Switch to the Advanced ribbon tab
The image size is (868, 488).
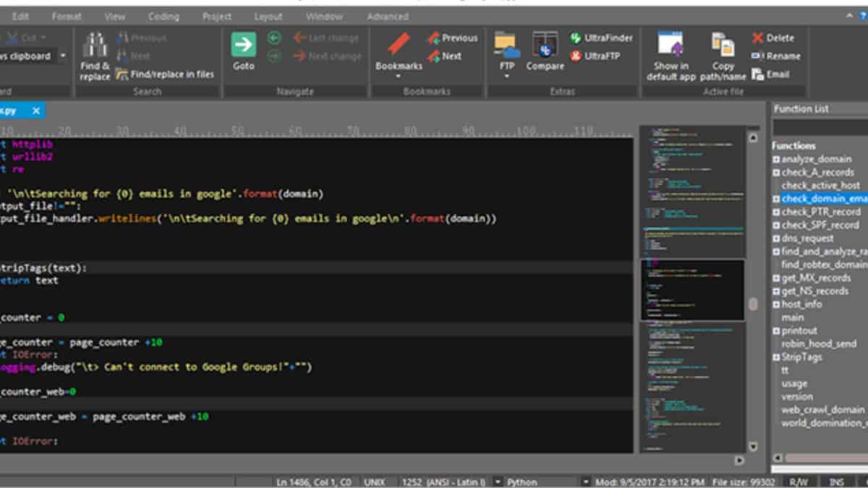tap(387, 16)
